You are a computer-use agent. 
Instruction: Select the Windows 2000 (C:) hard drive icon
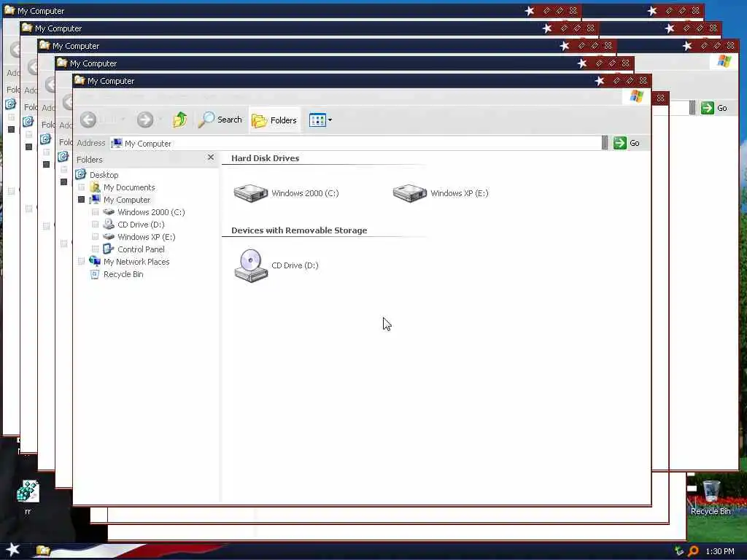[x=251, y=192]
